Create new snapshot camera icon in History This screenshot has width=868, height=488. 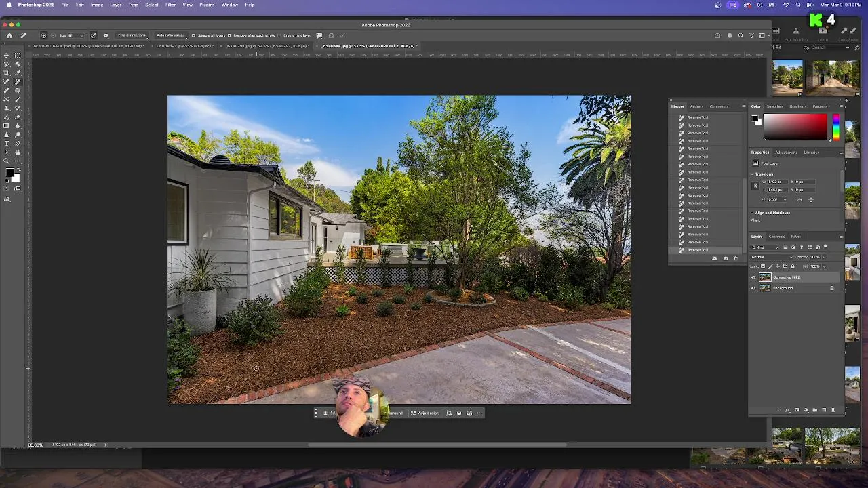click(726, 258)
